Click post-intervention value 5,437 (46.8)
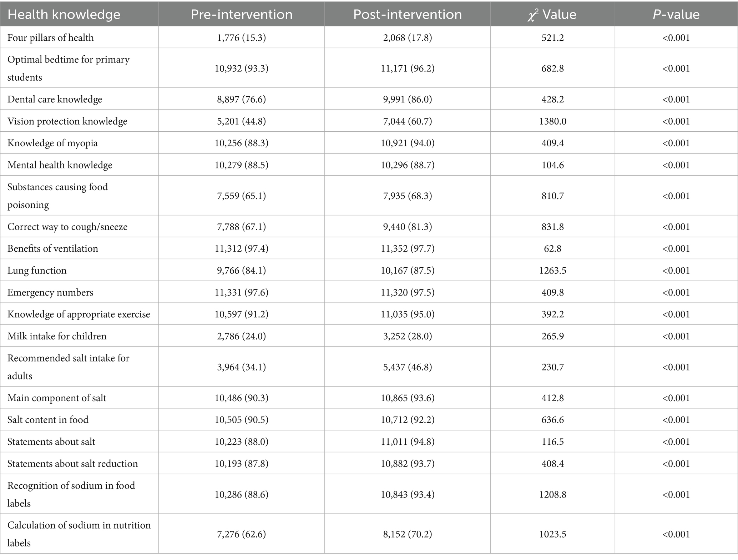The height and width of the screenshot is (560, 738). [407, 367]
